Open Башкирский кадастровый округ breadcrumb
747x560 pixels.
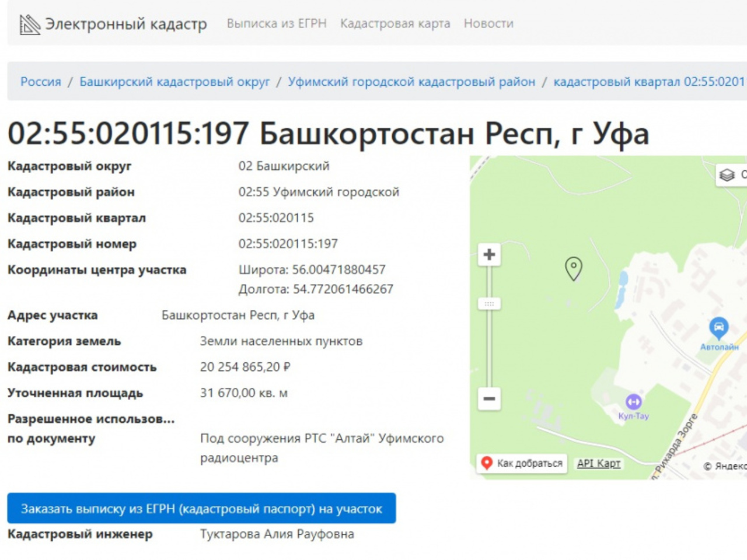[174, 82]
